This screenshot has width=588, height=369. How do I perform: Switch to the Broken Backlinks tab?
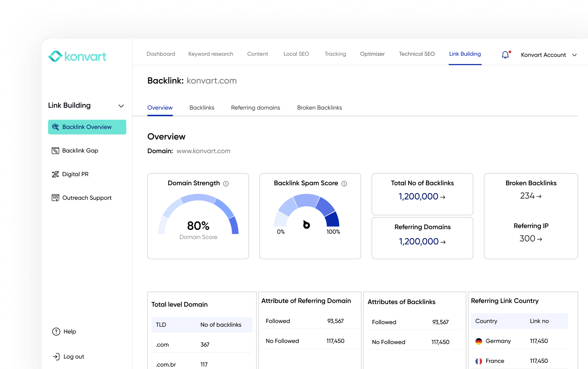point(319,108)
